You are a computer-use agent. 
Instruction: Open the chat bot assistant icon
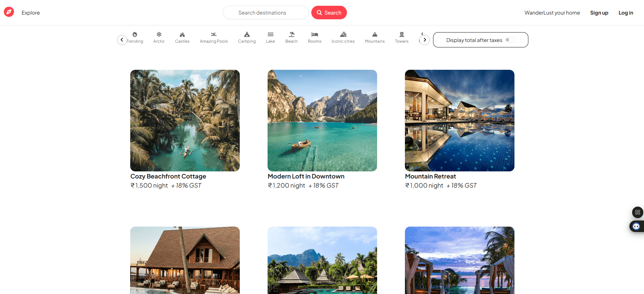636,226
